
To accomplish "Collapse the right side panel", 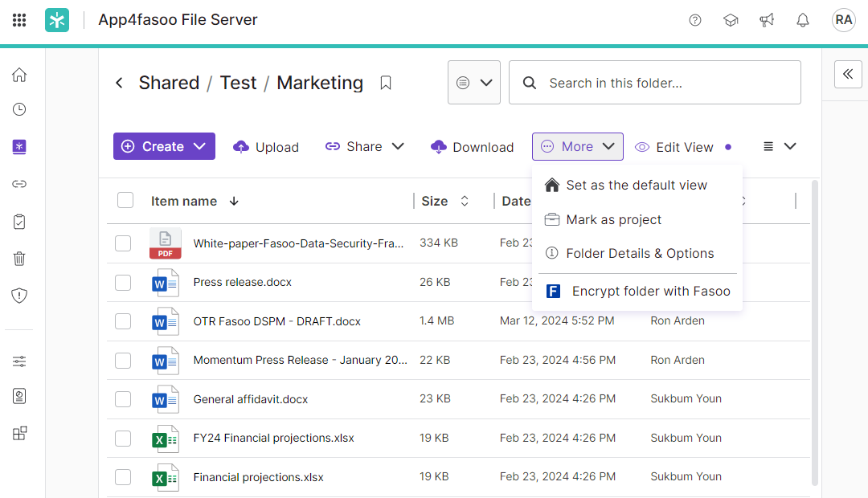I will tap(847, 74).
